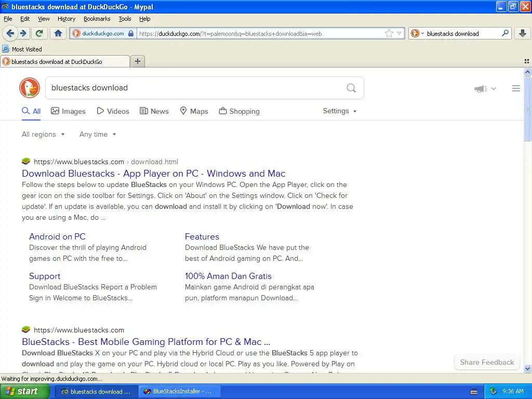Open Download Bluestacks - App Player result
Screen dimensions: 532x399
(153, 174)
